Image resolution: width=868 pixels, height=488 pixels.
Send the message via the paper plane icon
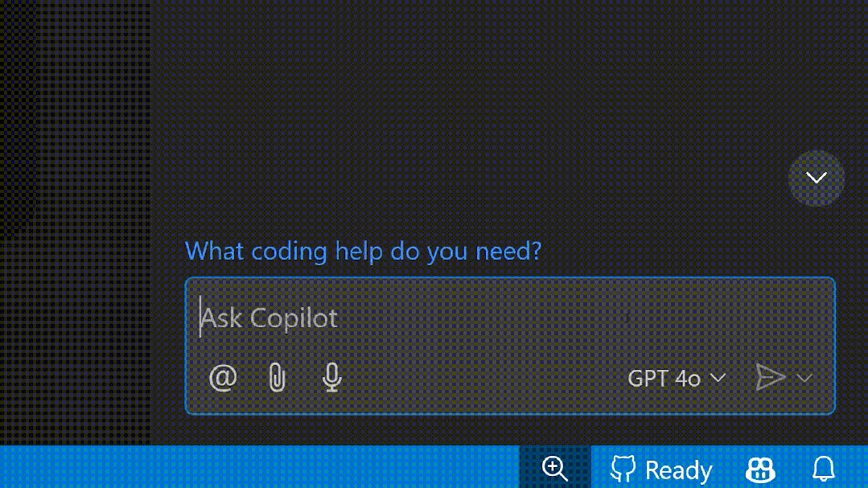point(770,377)
